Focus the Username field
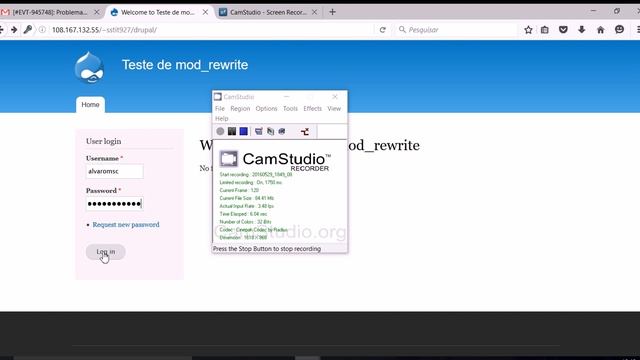The height and width of the screenshot is (360, 640). (x=115, y=171)
